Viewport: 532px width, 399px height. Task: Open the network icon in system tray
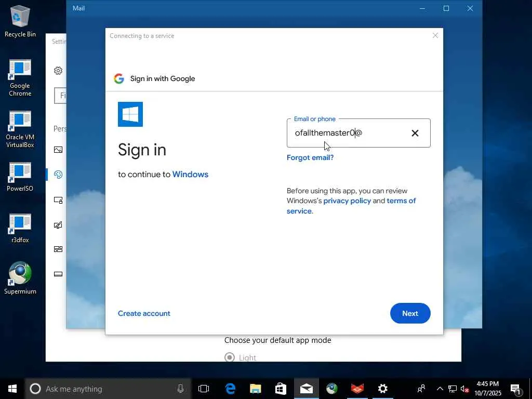[453, 389]
